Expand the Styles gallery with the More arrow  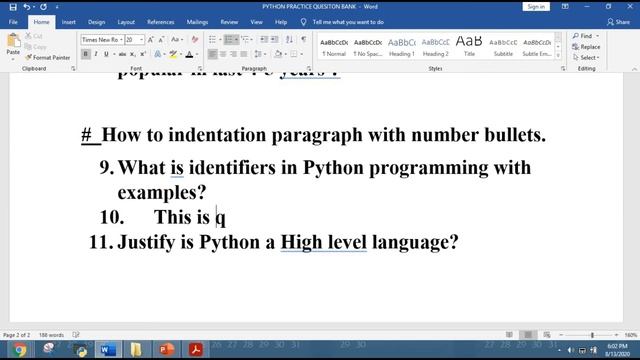click(x=558, y=56)
